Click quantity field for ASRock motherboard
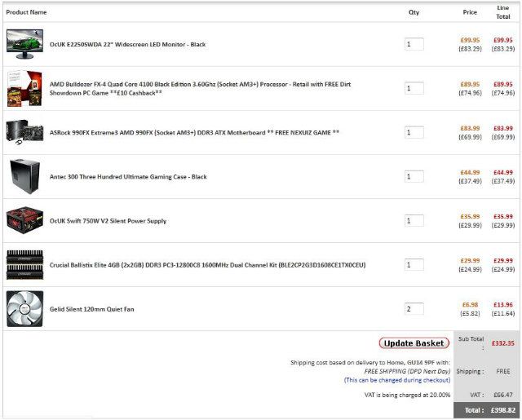522x420 pixels. 414,132
